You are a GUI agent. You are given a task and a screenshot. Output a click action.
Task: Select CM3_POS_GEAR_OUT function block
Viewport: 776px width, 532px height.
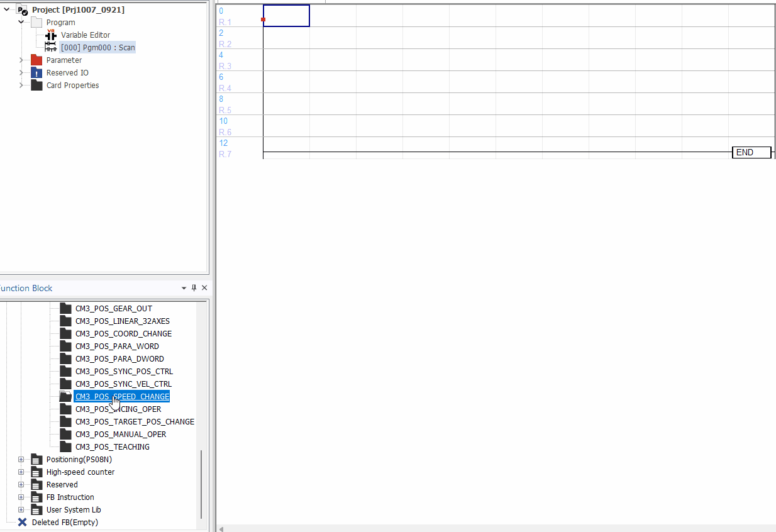click(113, 309)
